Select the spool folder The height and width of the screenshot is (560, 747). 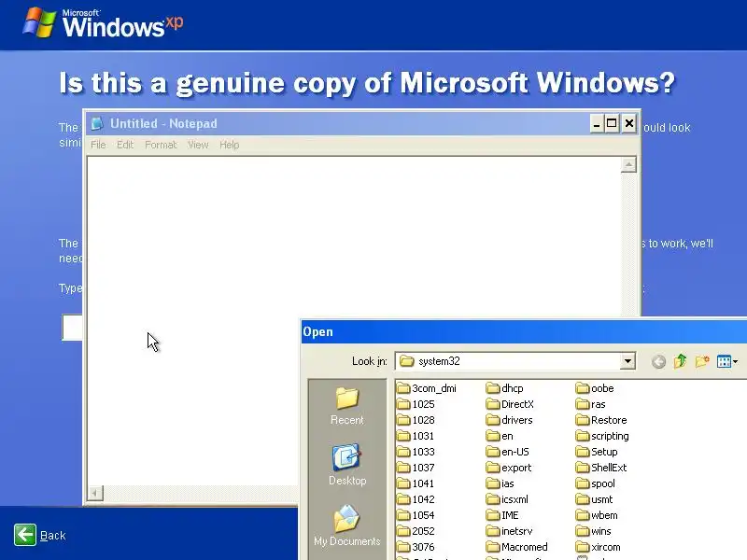(x=596, y=483)
